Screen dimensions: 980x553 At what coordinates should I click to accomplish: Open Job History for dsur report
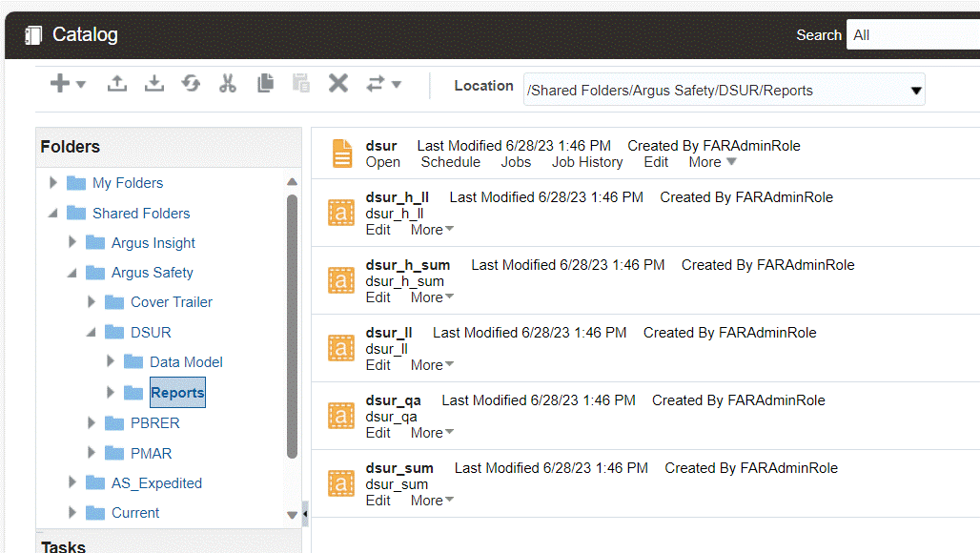click(x=587, y=162)
